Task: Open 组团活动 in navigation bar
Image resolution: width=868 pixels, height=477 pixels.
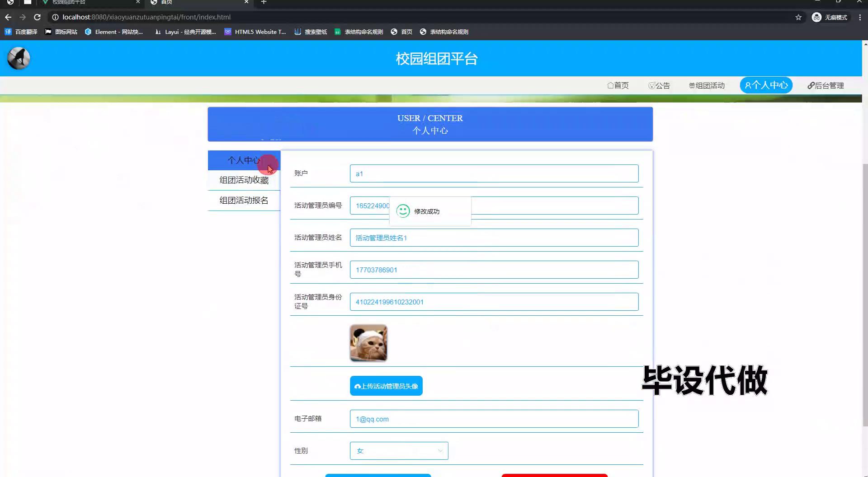Action: 707,85
